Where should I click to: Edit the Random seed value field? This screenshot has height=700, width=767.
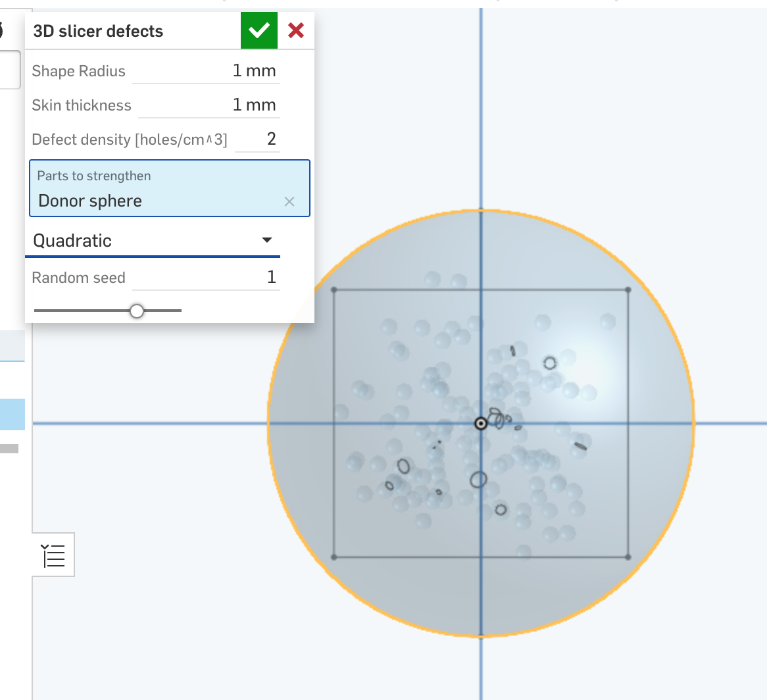pyautogui.click(x=206, y=278)
